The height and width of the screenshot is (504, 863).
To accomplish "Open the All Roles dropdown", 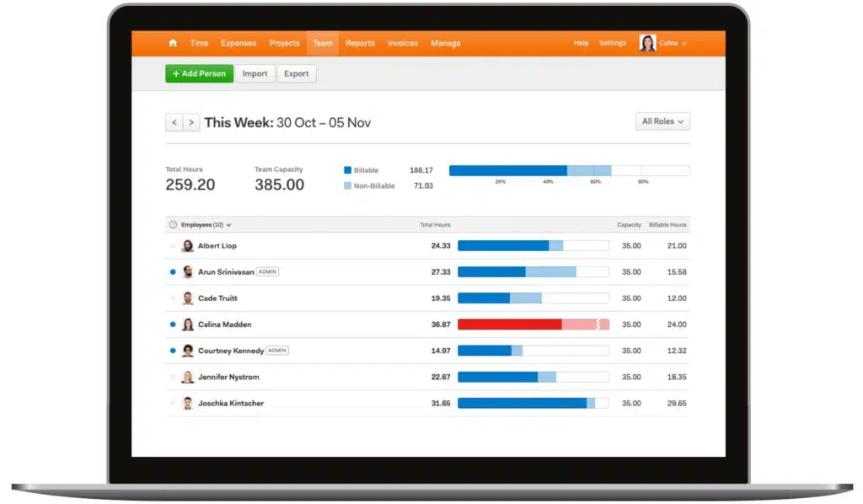I will pyautogui.click(x=662, y=121).
